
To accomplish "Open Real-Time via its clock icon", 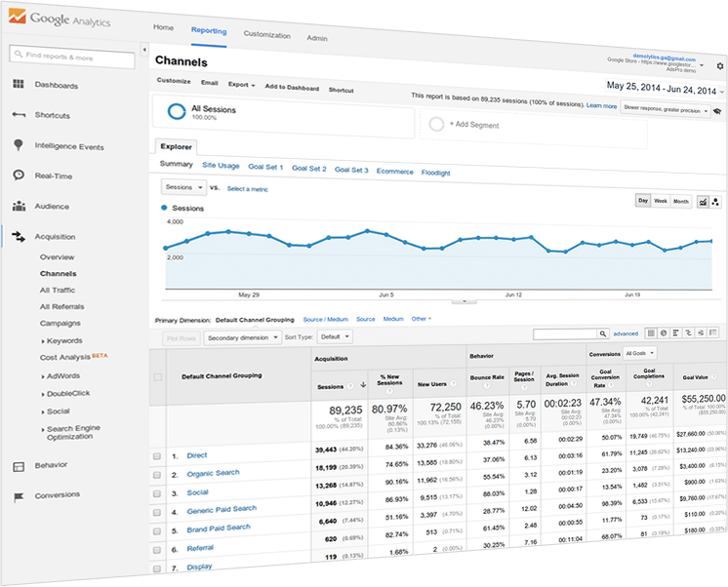I will 19,176.
